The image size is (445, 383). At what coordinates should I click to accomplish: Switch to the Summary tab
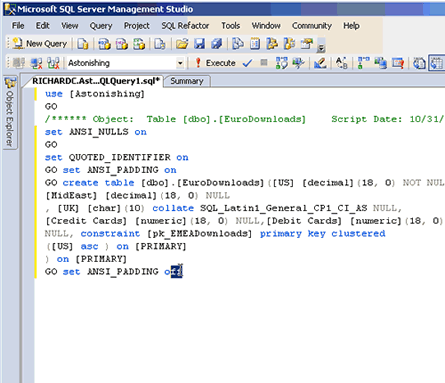[187, 81]
